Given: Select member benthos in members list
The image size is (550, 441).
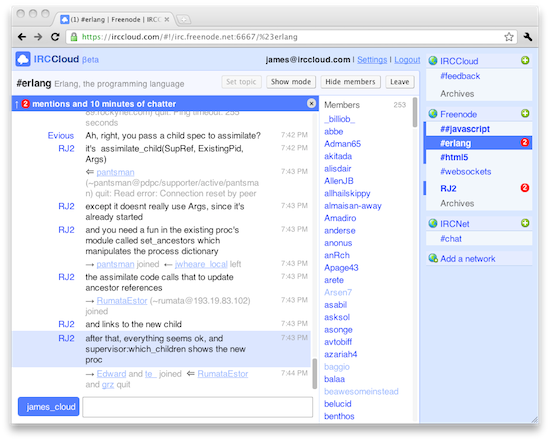Looking at the screenshot, I should click(339, 416).
